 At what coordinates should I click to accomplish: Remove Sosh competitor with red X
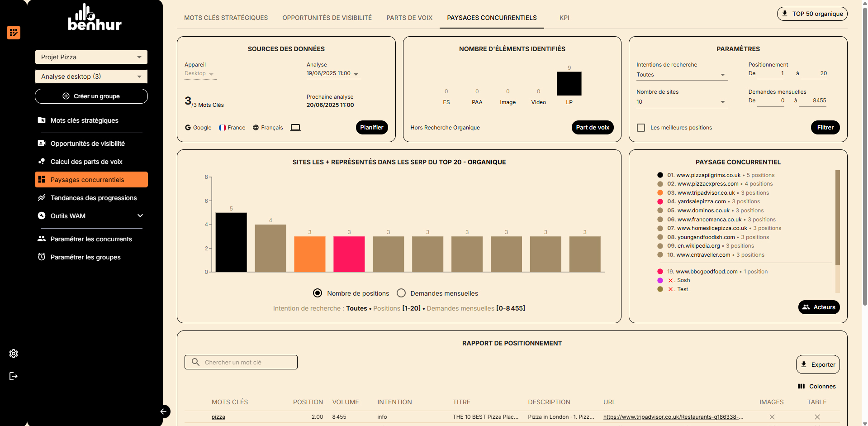670,281
